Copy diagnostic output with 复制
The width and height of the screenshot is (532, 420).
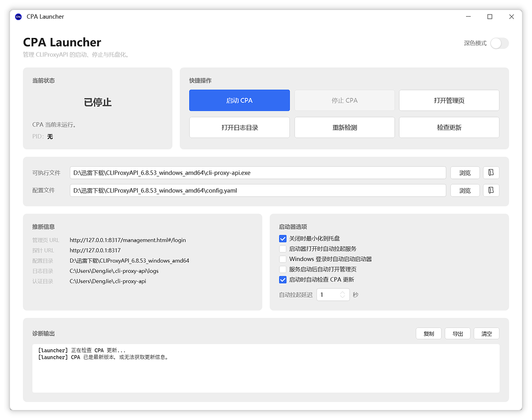[429, 333]
